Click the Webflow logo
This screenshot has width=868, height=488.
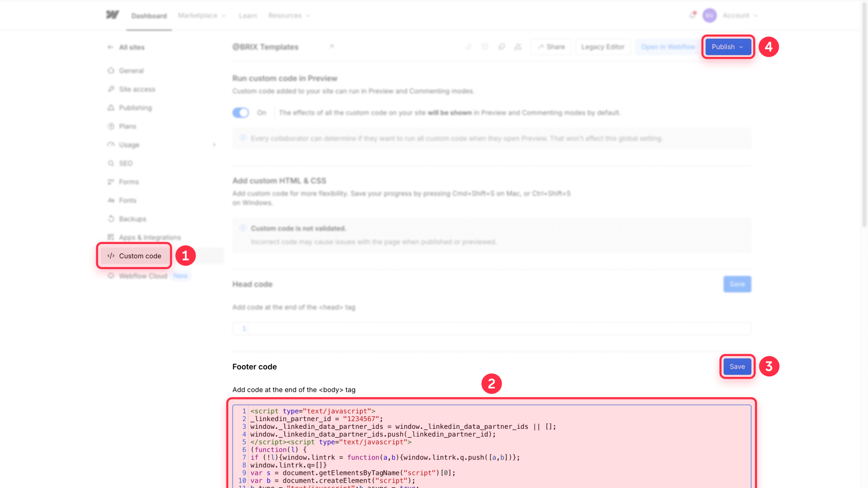[112, 14]
